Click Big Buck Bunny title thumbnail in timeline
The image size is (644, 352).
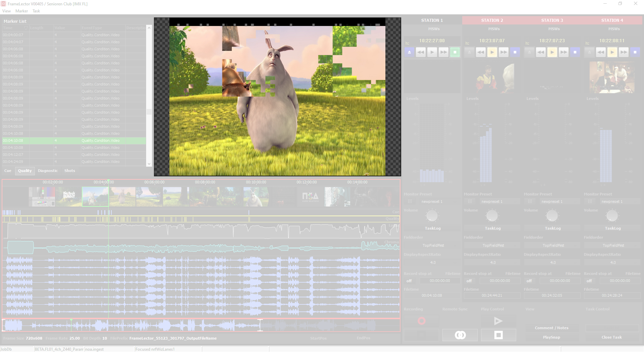(x=69, y=197)
